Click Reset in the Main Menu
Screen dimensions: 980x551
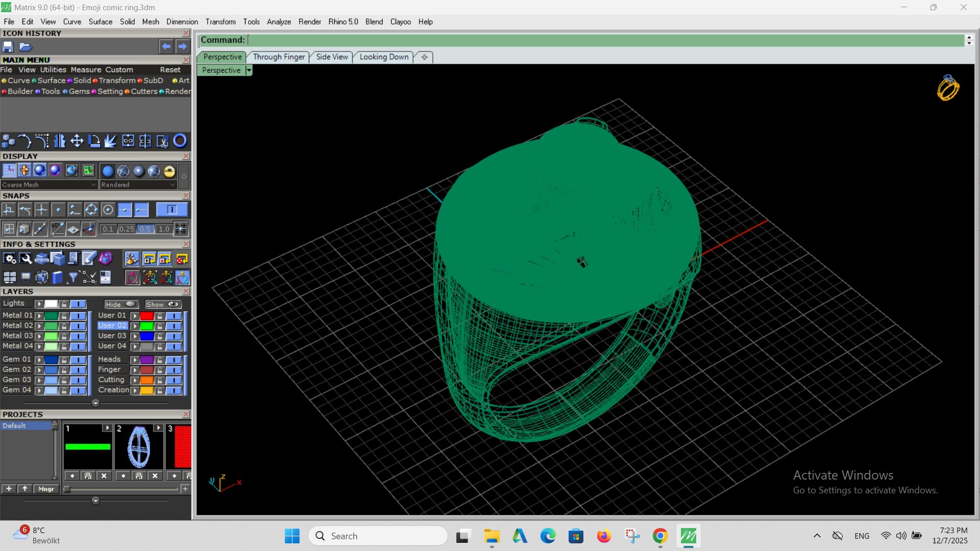(170, 70)
